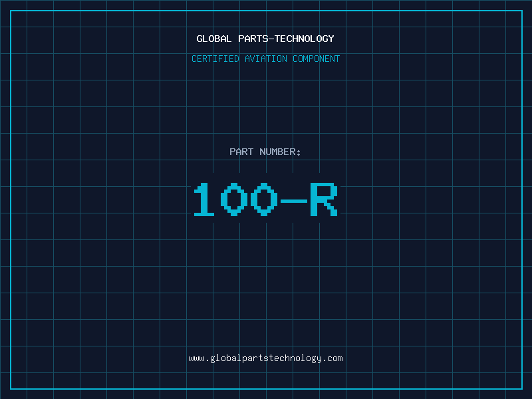Click the letter R in part number
532x399 pixels.
(x=324, y=199)
